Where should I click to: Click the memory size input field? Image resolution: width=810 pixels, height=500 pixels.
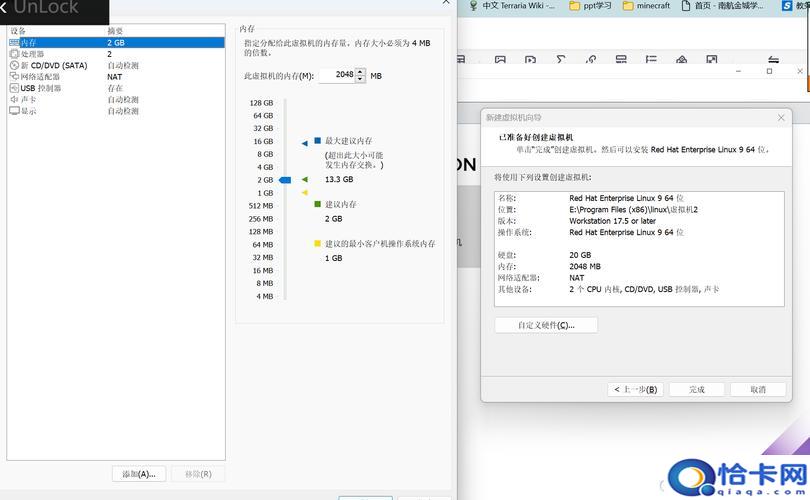(335, 75)
